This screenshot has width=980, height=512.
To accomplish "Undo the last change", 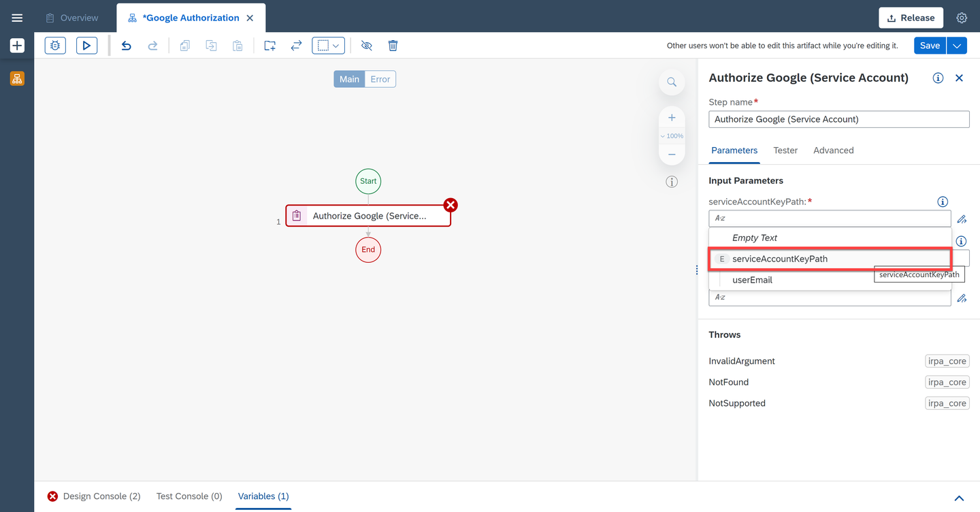I will click(x=126, y=46).
